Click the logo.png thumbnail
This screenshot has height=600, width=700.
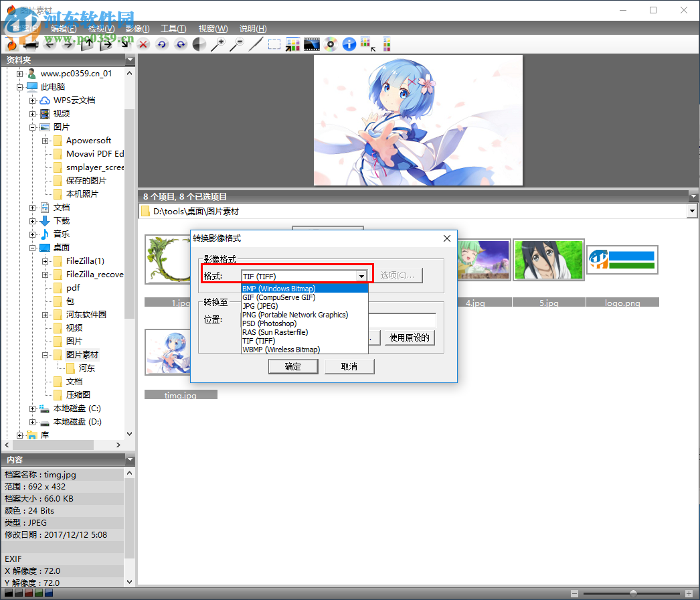click(x=622, y=260)
